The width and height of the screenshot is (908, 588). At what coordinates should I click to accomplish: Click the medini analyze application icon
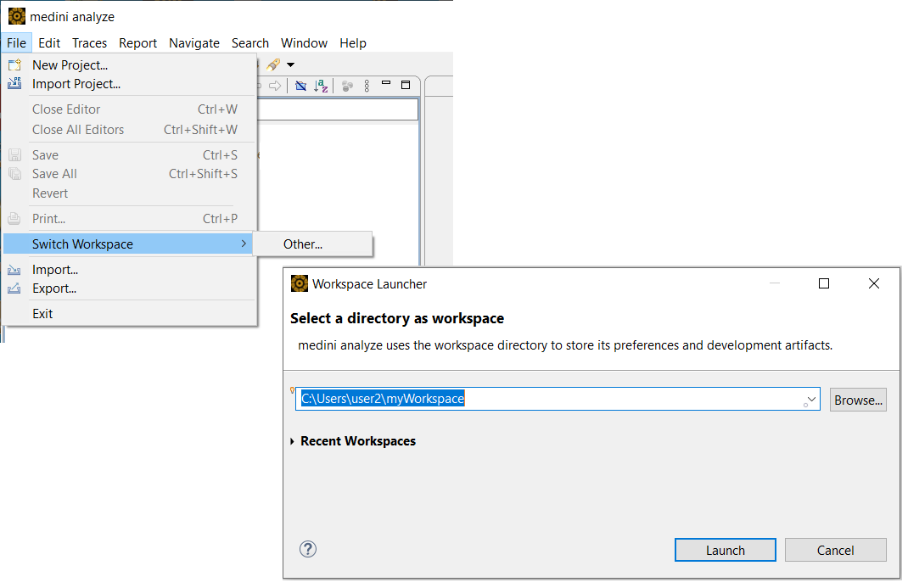pyautogui.click(x=17, y=17)
